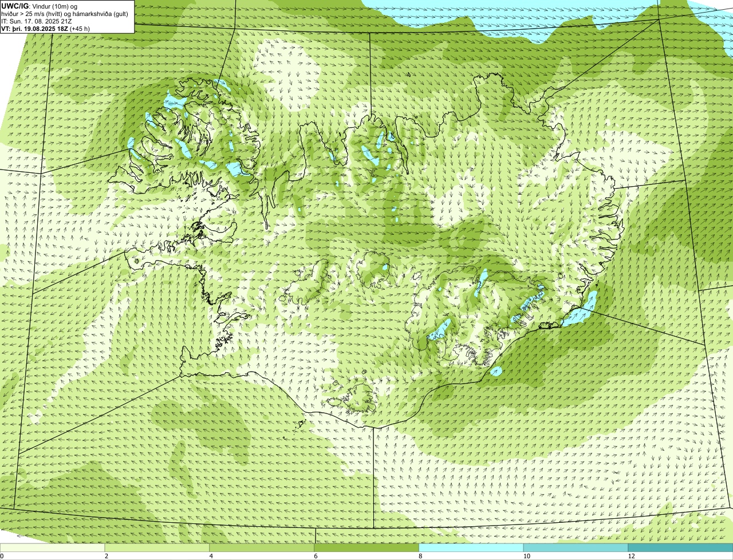Click the 6–8 m/s dark green legend swatch

point(367,548)
